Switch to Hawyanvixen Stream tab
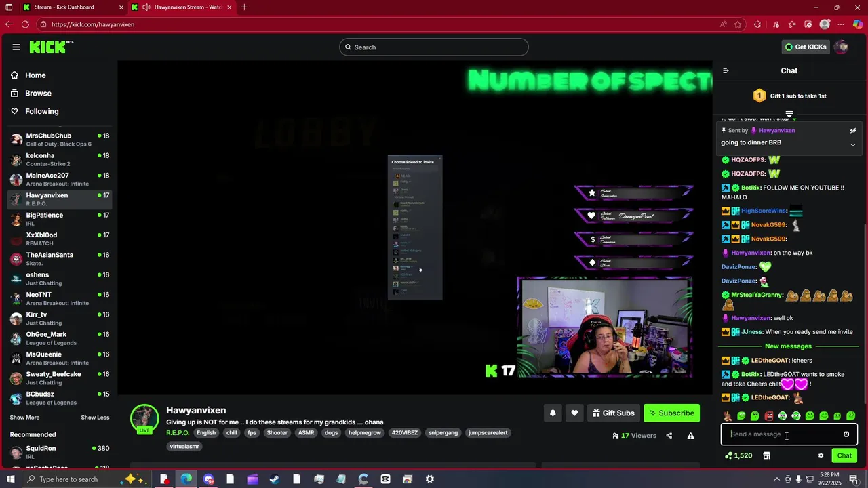 click(x=182, y=7)
